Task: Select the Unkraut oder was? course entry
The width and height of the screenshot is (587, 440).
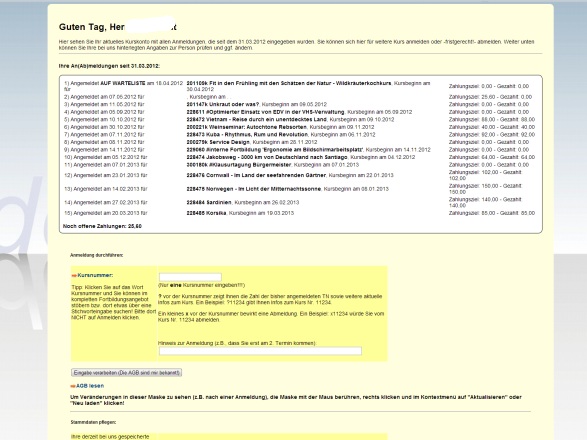Action: 223,104
